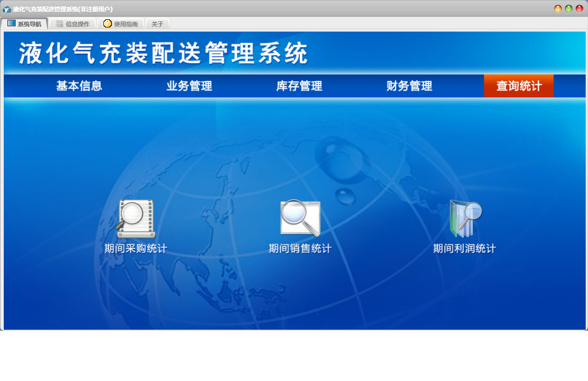The width and height of the screenshot is (588, 381).
Task: Open the 期间采购统计 magnifier icon
Action: [135, 219]
